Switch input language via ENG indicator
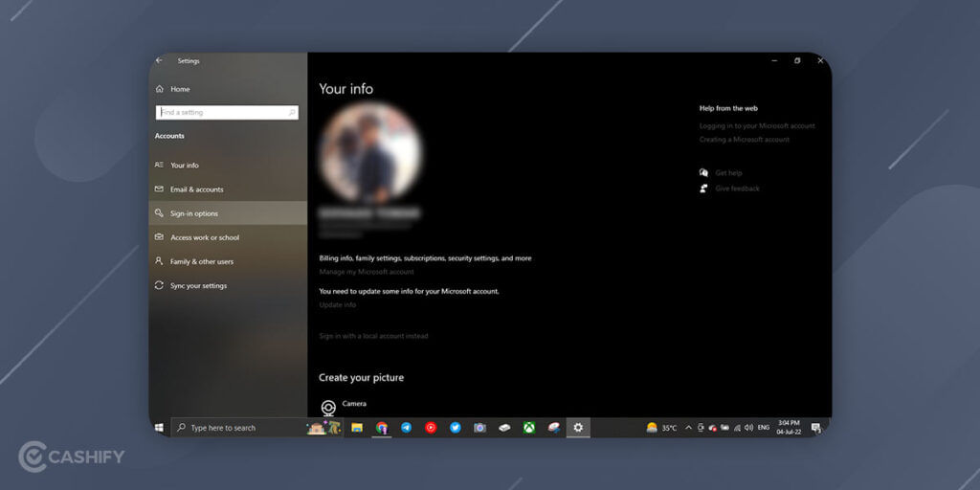Image resolution: width=980 pixels, height=490 pixels. pos(763,428)
